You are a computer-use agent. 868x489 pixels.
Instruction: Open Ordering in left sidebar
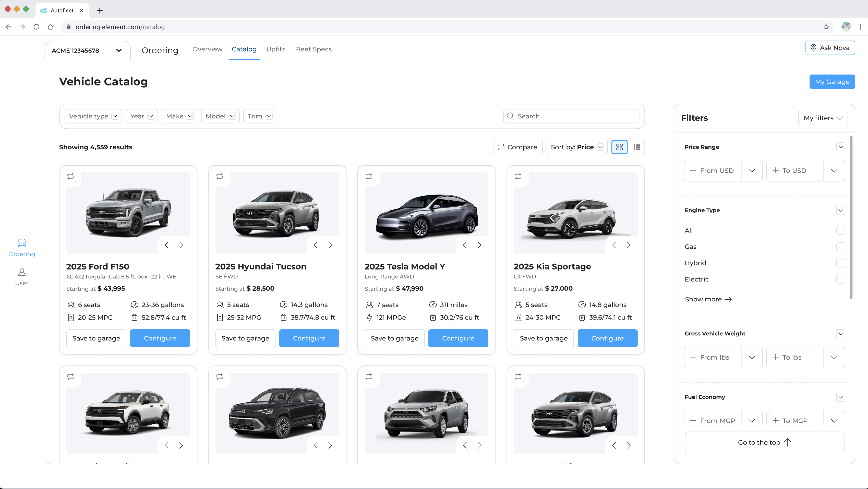(x=21, y=248)
